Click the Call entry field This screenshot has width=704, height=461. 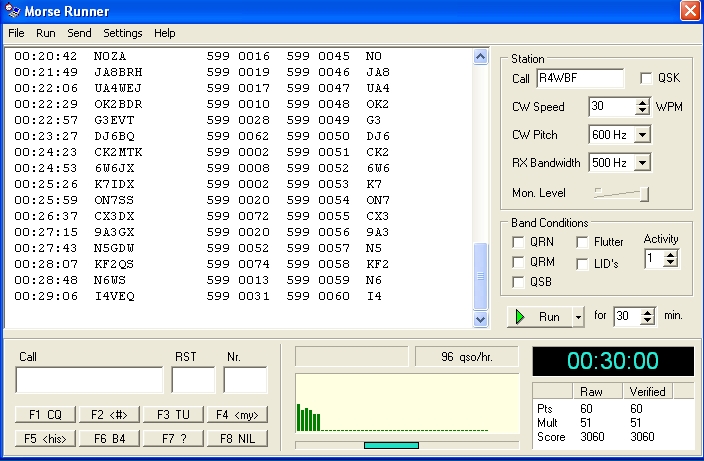[x=89, y=380]
